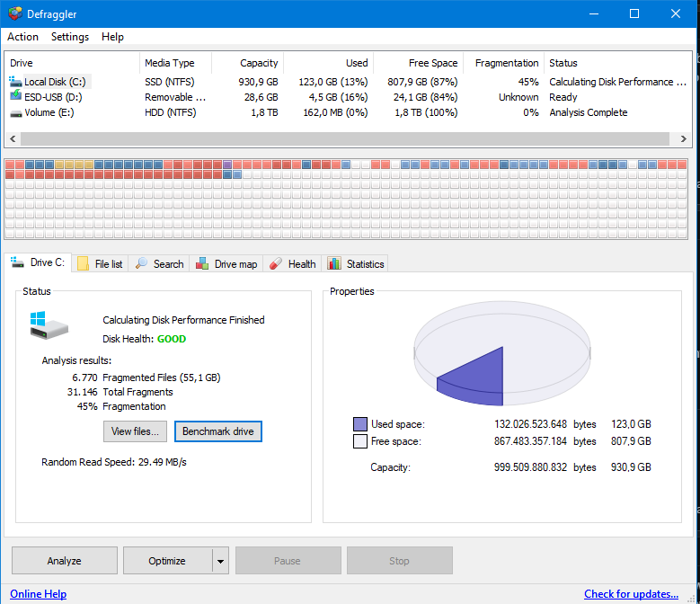Click the Random Read Speed value
Screen dimensions: 700x604
(x=162, y=462)
